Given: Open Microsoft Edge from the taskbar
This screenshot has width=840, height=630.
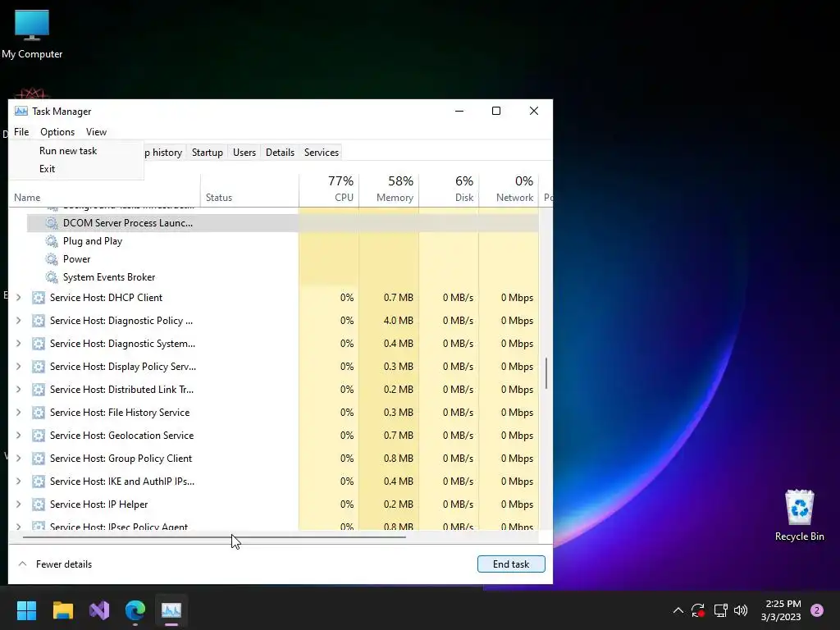Looking at the screenshot, I should 135,610.
